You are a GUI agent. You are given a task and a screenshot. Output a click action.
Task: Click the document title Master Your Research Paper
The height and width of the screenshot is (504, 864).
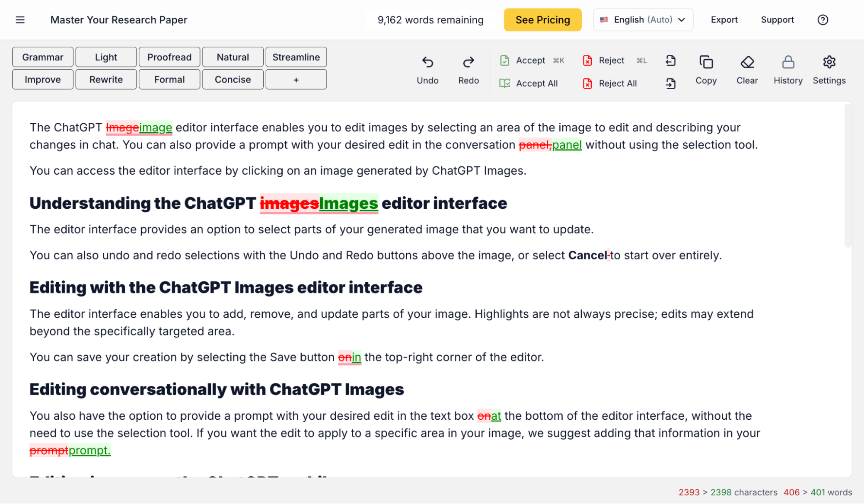119,20
